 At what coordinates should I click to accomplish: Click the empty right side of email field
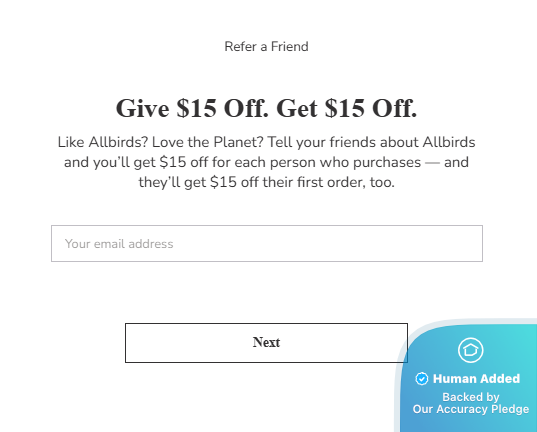click(377, 244)
